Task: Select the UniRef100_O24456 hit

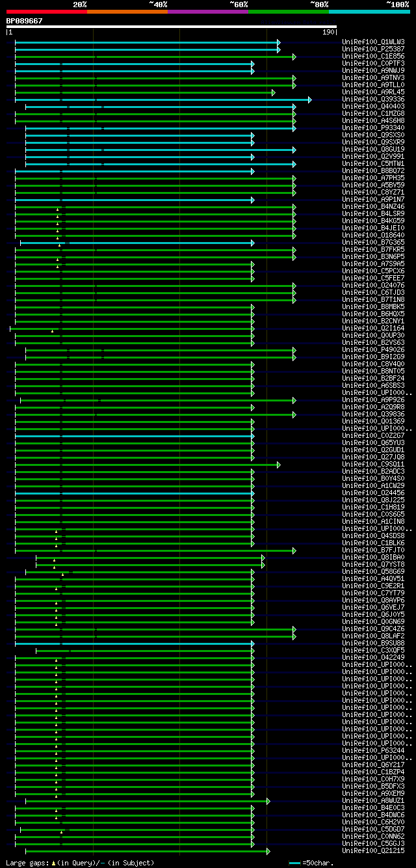Action: (373, 493)
